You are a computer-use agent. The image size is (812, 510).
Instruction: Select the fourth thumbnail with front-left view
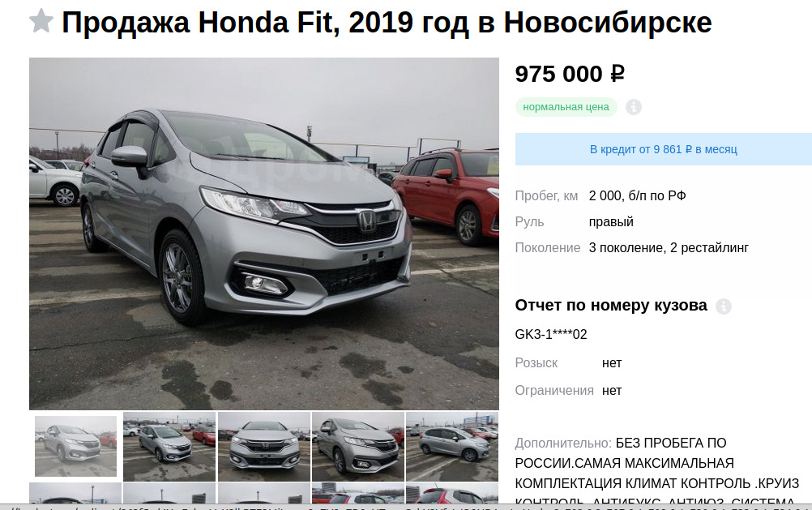coord(358,446)
